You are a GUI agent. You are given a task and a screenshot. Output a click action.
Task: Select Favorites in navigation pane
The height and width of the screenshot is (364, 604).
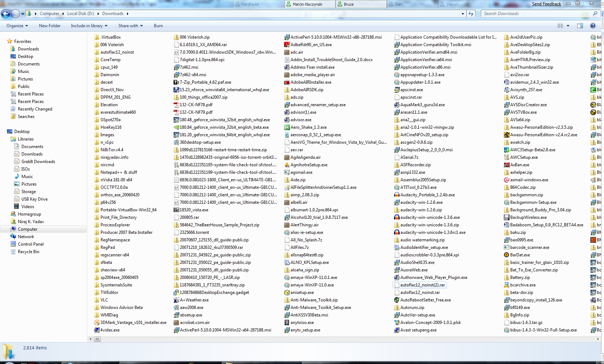[x=23, y=41]
